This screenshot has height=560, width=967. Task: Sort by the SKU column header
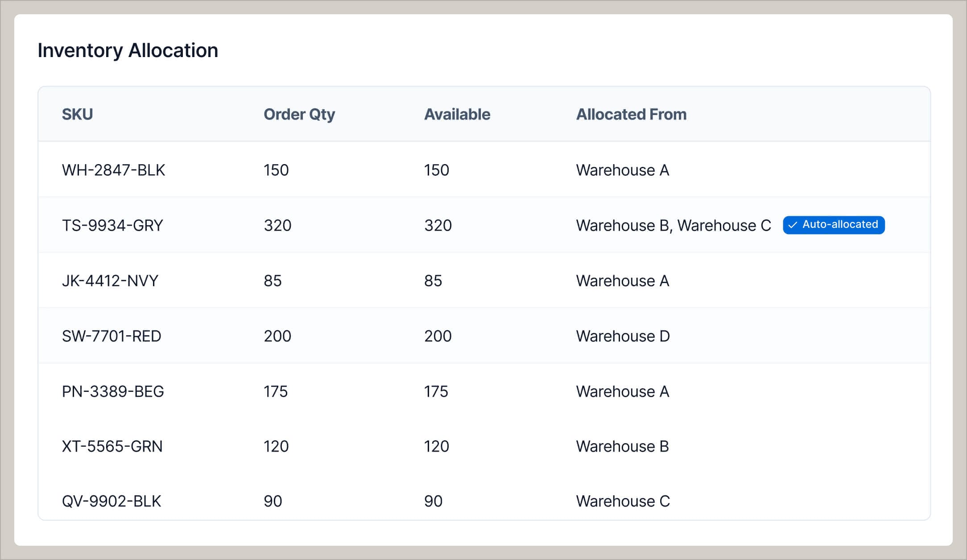click(77, 114)
